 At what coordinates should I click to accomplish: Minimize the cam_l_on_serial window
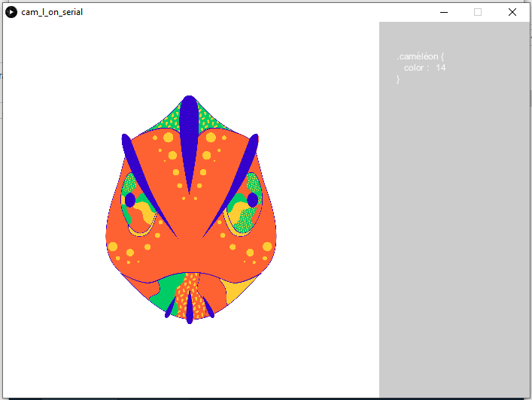point(444,12)
